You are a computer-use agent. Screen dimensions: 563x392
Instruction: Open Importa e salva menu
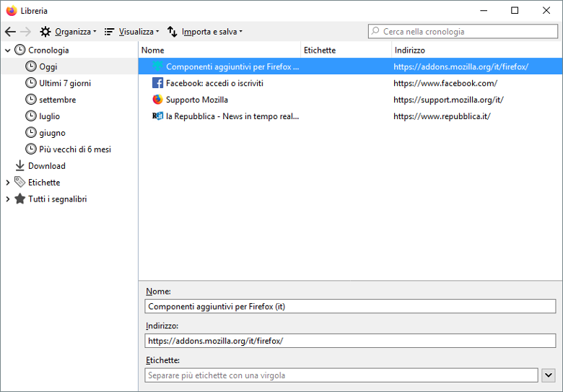point(204,32)
